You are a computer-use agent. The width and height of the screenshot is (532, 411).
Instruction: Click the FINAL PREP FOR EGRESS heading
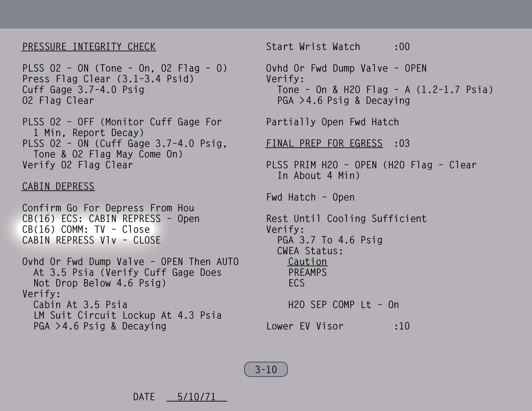point(324,143)
